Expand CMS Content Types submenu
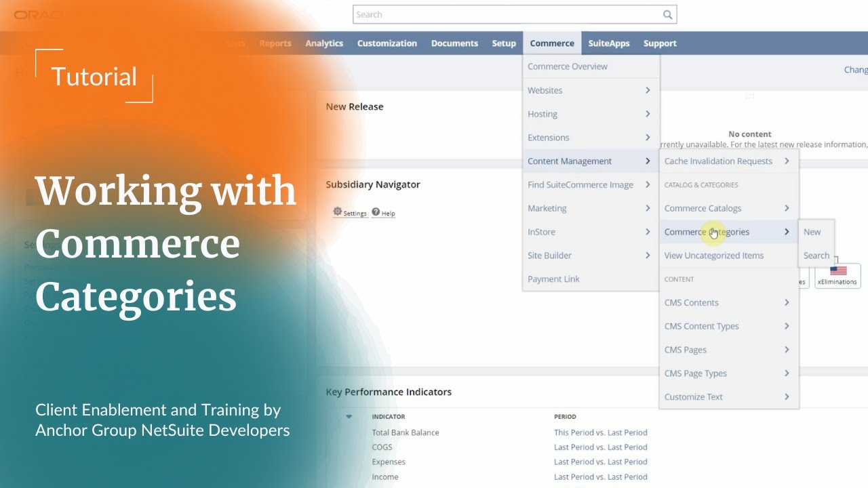The height and width of the screenshot is (488, 868). tap(729, 326)
